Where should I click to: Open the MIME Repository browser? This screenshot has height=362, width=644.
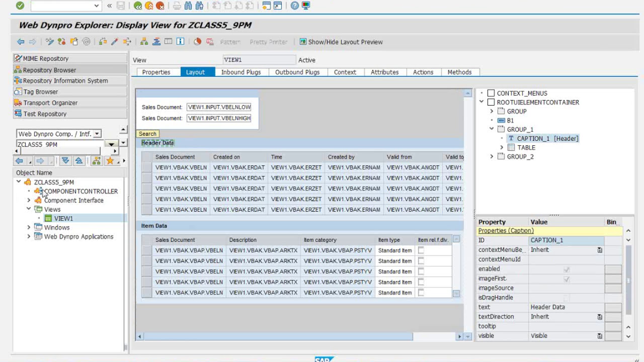(x=70, y=58)
